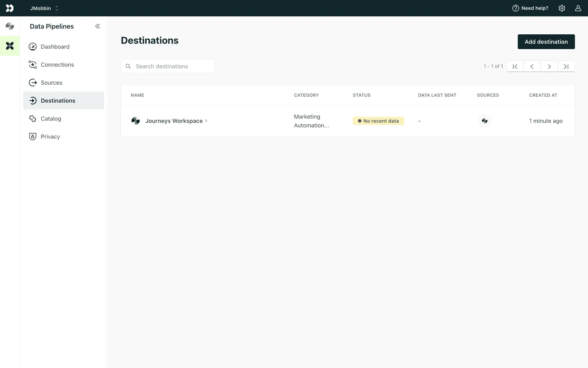Viewport: 588px width, 368px height.
Task: Open the user profile icon
Action: (x=578, y=8)
